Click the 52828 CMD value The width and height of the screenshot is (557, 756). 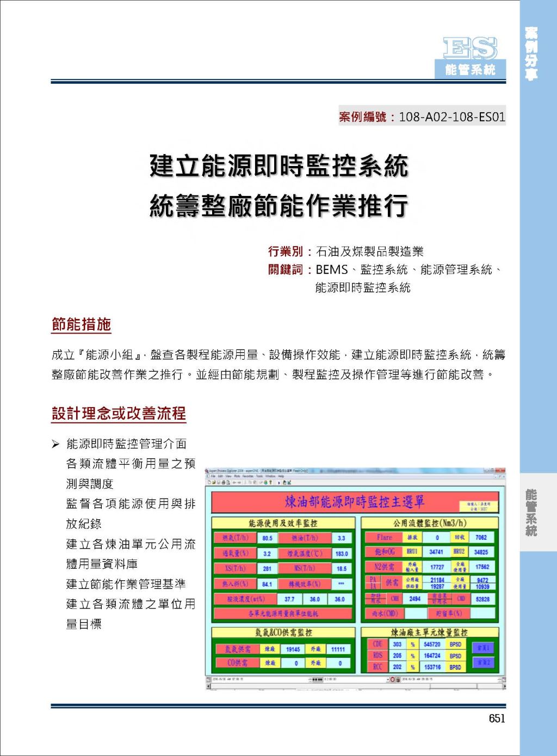click(482, 599)
